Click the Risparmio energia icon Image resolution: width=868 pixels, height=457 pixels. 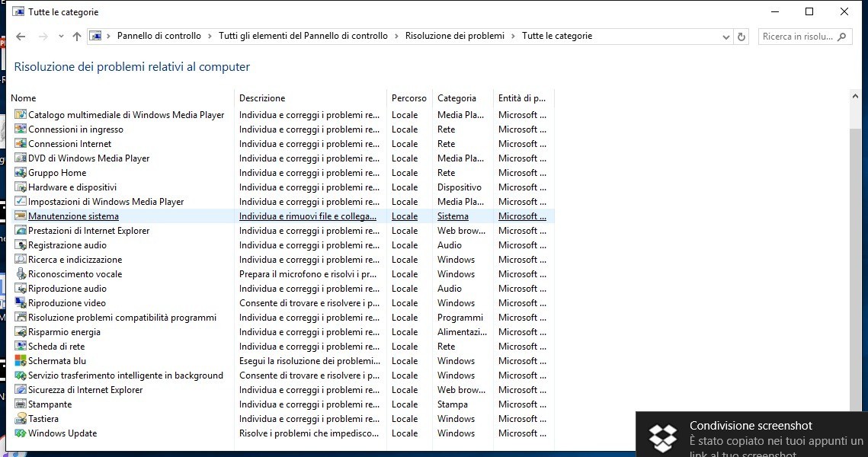[x=21, y=332]
